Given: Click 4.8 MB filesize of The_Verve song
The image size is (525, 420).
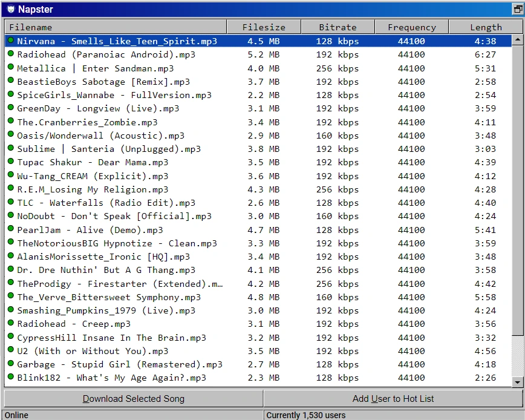Looking at the screenshot, I should 264,297.
